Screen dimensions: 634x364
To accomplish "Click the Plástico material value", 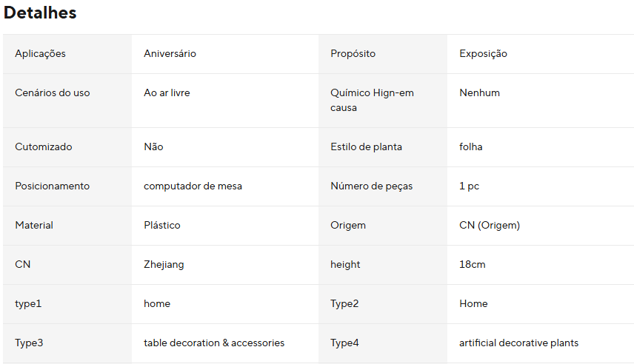I will [x=162, y=226].
